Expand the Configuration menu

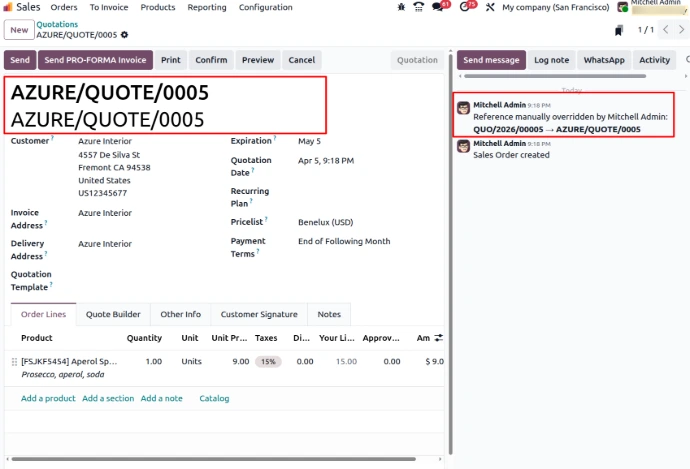click(266, 7)
